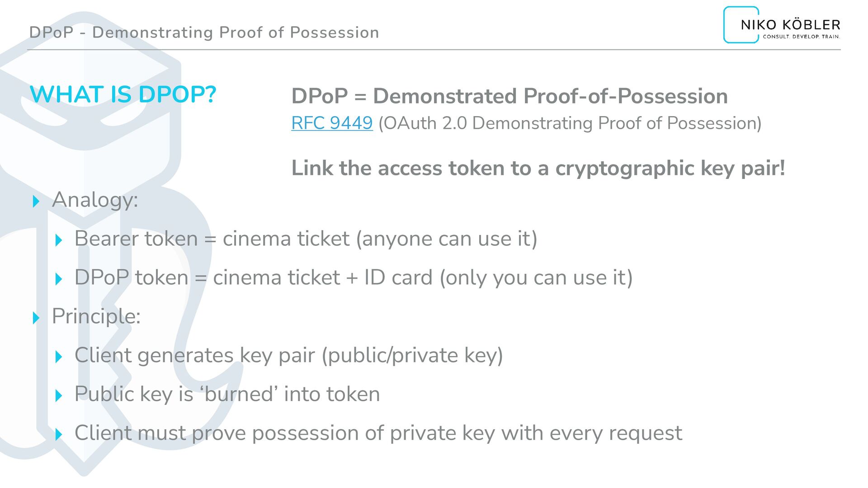Image resolution: width=868 pixels, height=488 pixels.
Task: Click the arrow bullet before "Bearer token"
Action: (x=58, y=240)
